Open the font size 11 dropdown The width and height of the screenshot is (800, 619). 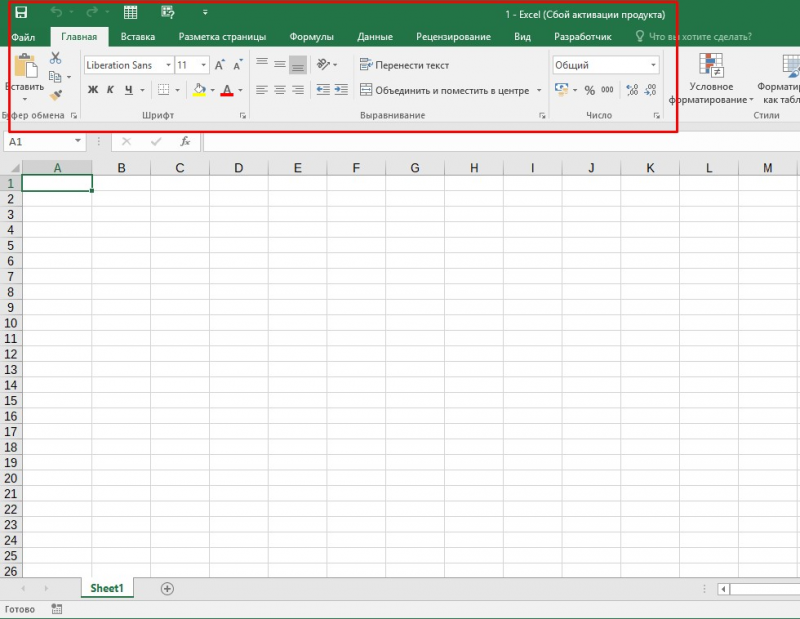(204, 65)
